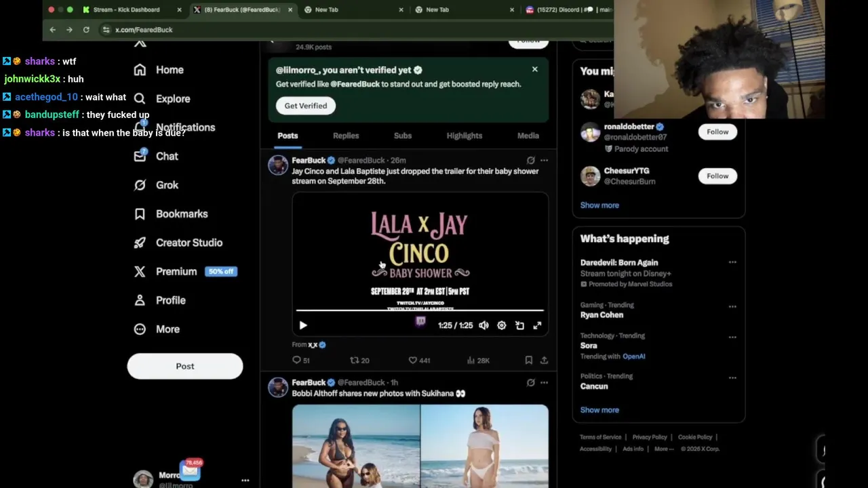Image resolution: width=868 pixels, height=488 pixels.
Task: Dismiss the verification banner
Action: [535, 69]
